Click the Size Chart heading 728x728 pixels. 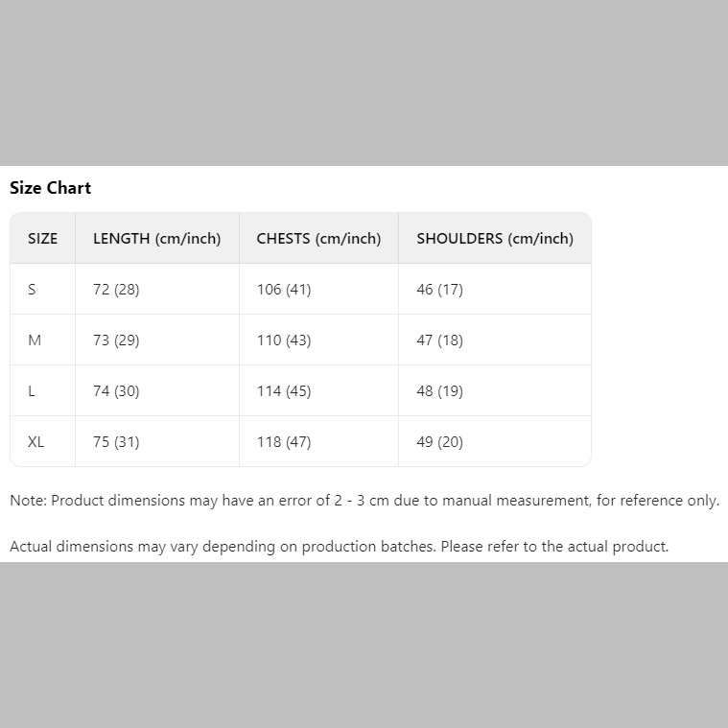point(51,188)
